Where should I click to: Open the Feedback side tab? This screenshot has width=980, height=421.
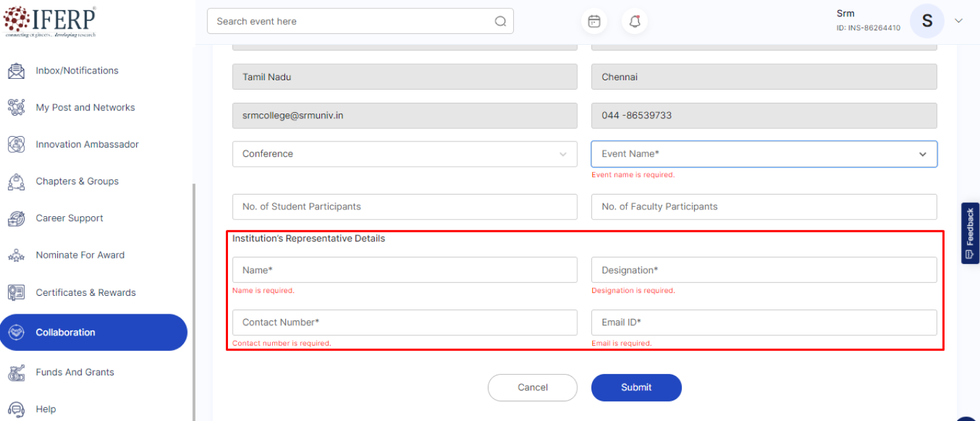tap(970, 233)
